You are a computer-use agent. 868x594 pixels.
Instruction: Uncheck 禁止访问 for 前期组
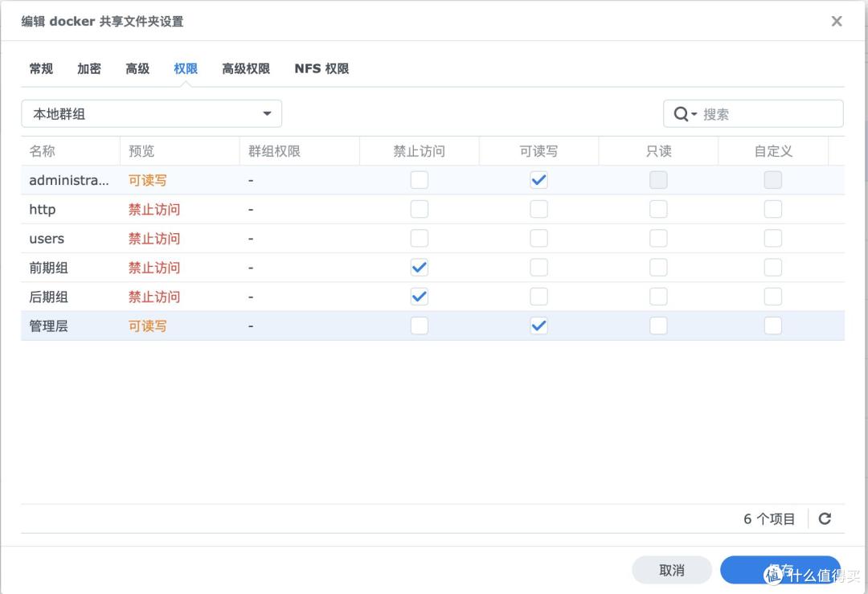click(419, 268)
